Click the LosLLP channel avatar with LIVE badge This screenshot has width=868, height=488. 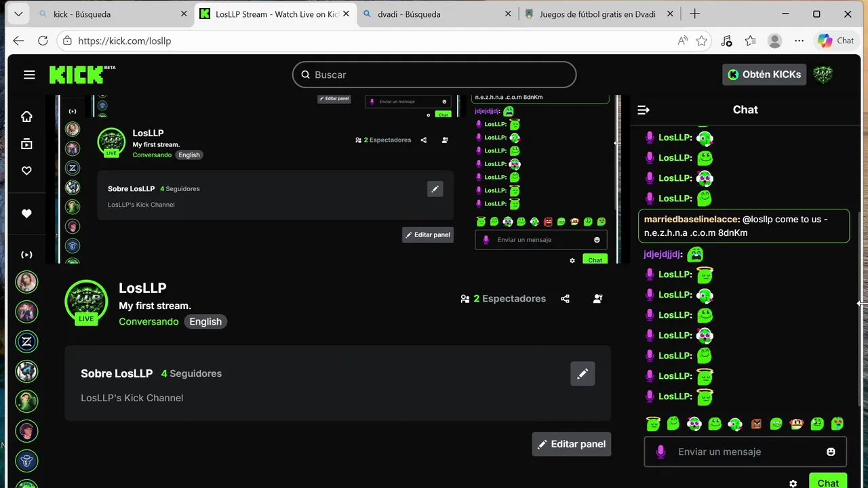pyautogui.click(x=86, y=302)
